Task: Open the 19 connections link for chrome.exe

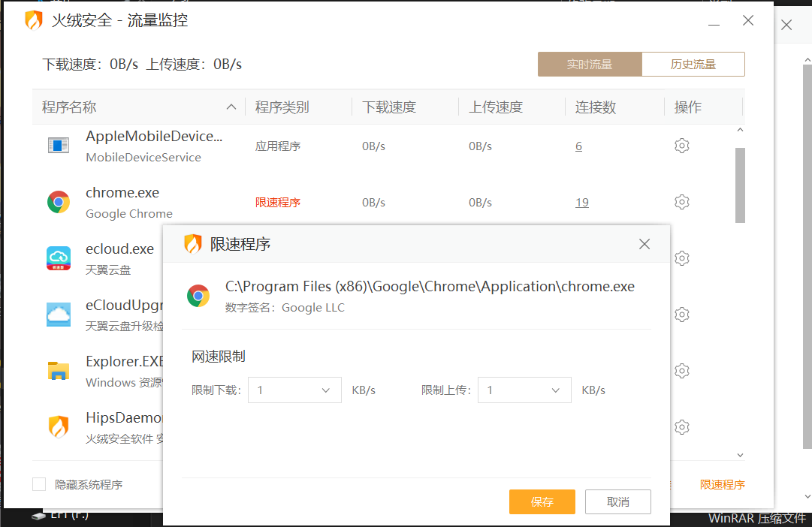Action: coord(582,203)
